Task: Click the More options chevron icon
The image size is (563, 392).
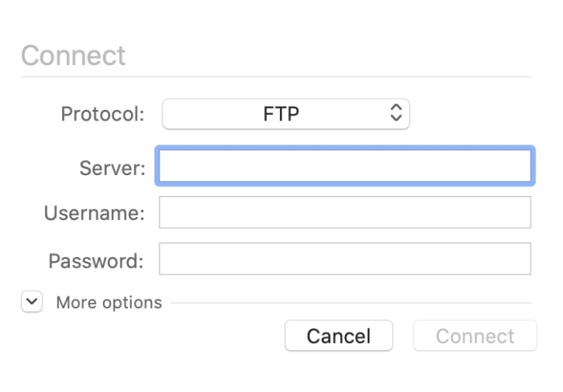Action: coord(31,302)
